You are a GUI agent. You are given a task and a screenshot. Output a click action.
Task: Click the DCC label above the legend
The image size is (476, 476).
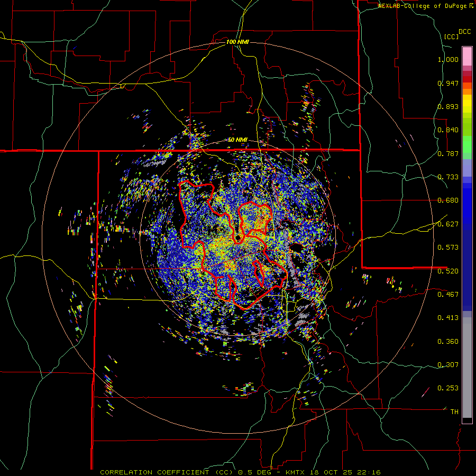464,32
